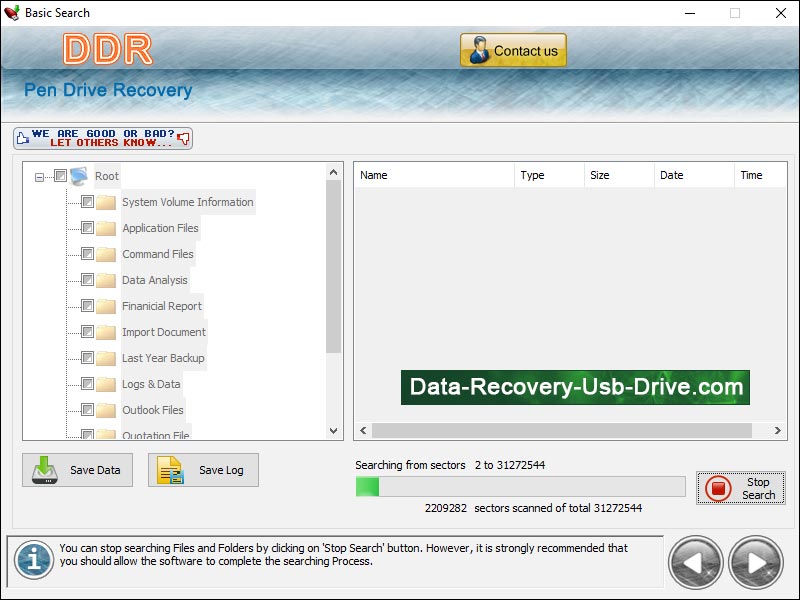Select the 'Outlook Files' tree item

pyautogui.click(x=153, y=410)
